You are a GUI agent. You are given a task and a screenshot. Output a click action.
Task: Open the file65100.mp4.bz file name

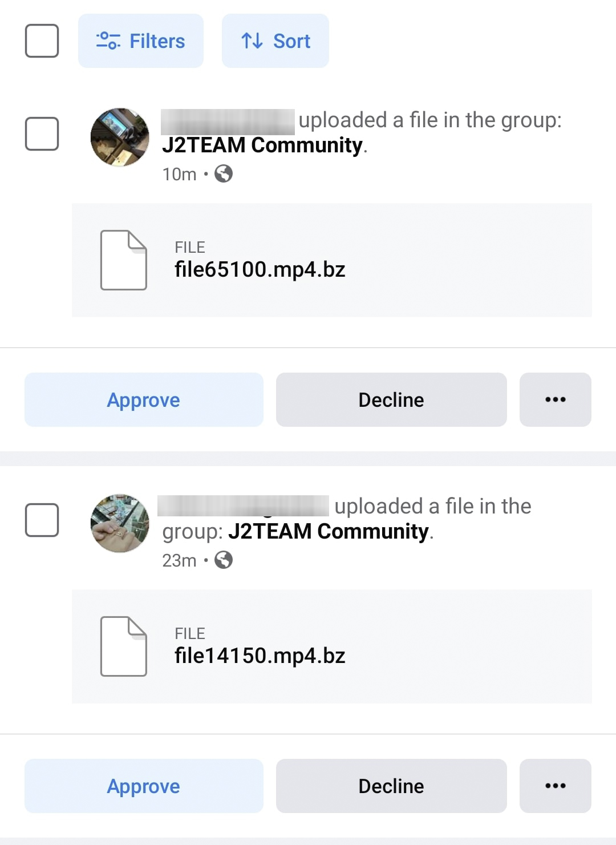(260, 269)
